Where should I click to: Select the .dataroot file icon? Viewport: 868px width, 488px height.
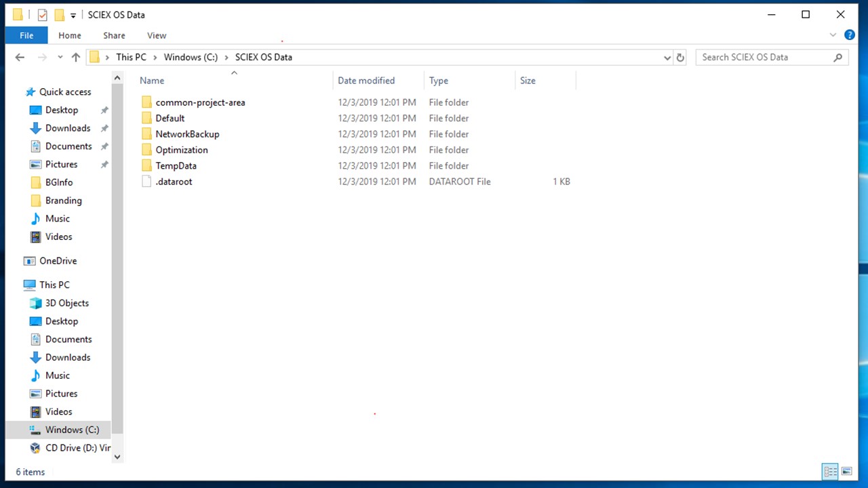(x=146, y=182)
